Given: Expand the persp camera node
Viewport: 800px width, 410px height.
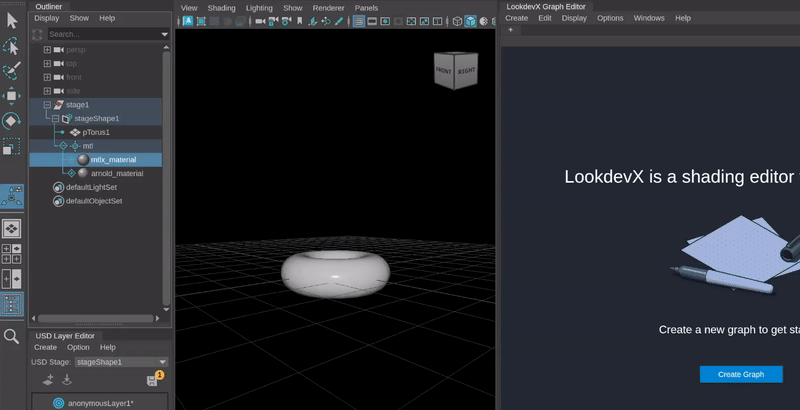Looking at the screenshot, I should [47, 50].
